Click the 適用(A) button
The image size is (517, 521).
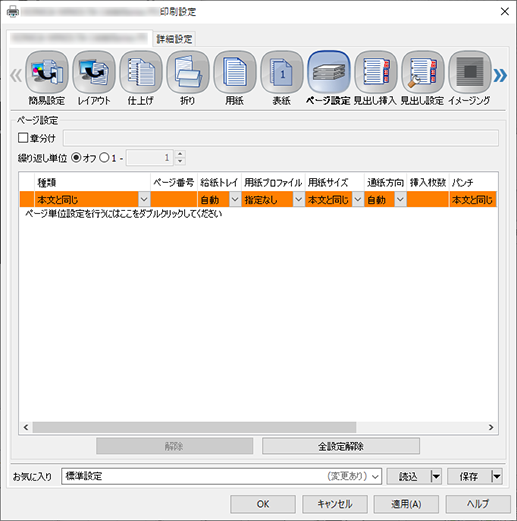click(406, 504)
